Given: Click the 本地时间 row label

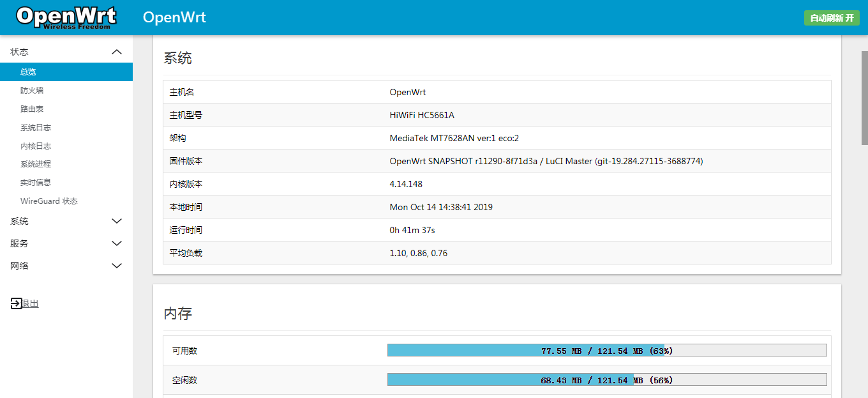Looking at the screenshot, I should [186, 207].
